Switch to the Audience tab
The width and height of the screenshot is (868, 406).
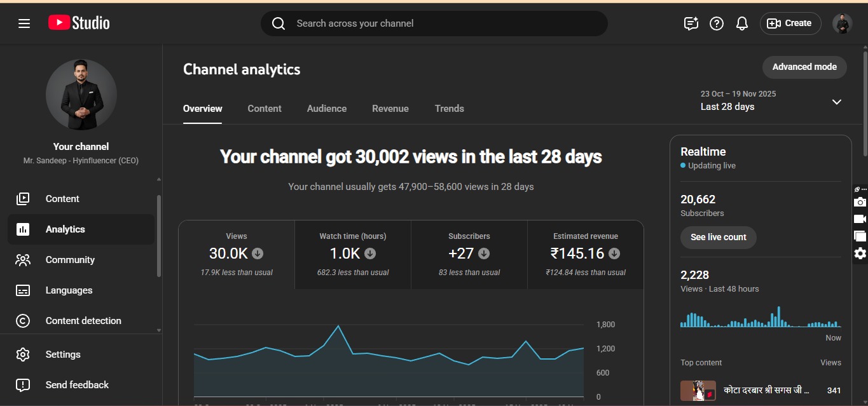327,109
